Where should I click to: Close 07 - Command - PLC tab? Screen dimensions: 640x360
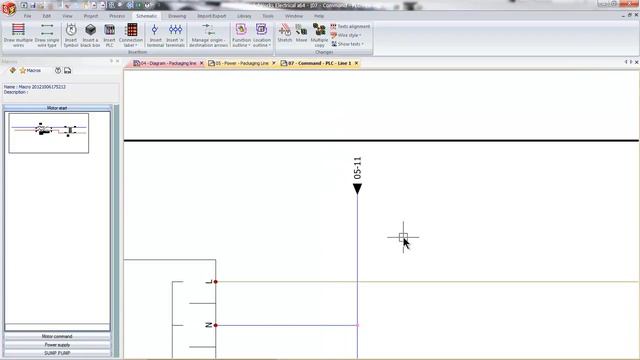pos(356,63)
